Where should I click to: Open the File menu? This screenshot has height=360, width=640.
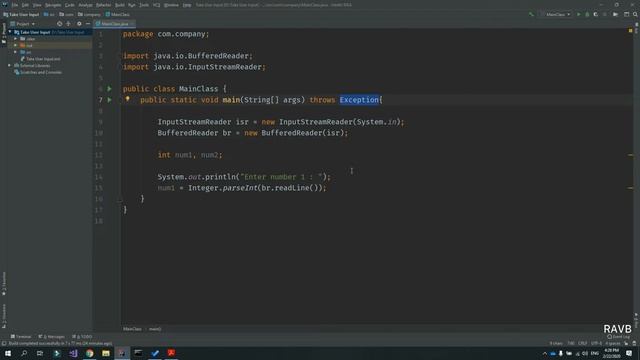click(x=15, y=5)
